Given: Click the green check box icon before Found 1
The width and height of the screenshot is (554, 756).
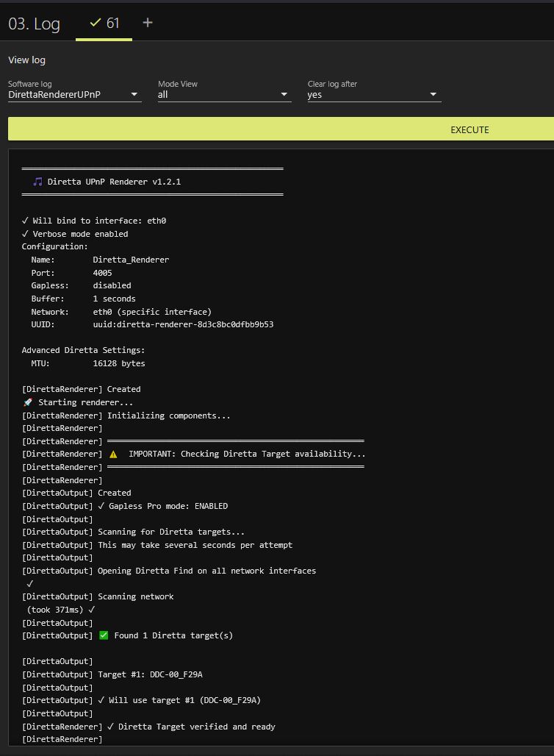Looking at the screenshot, I should pyautogui.click(x=104, y=635).
